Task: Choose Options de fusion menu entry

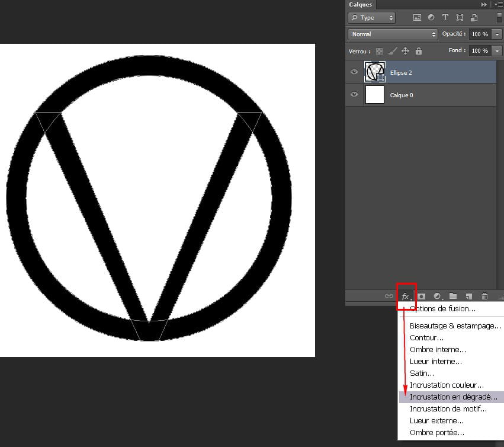Action: click(450, 309)
